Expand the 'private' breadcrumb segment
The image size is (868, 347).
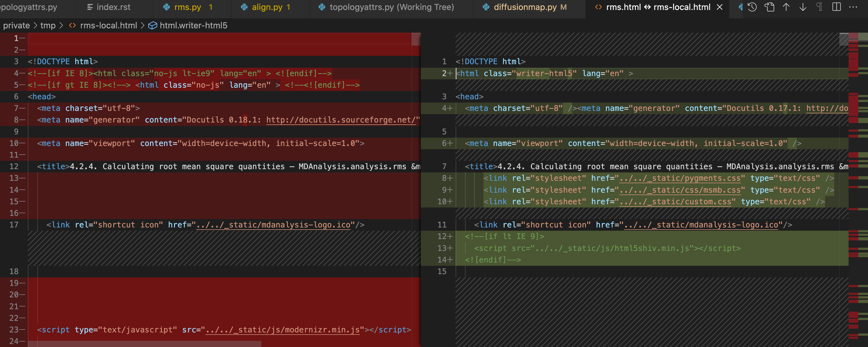click(x=16, y=26)
